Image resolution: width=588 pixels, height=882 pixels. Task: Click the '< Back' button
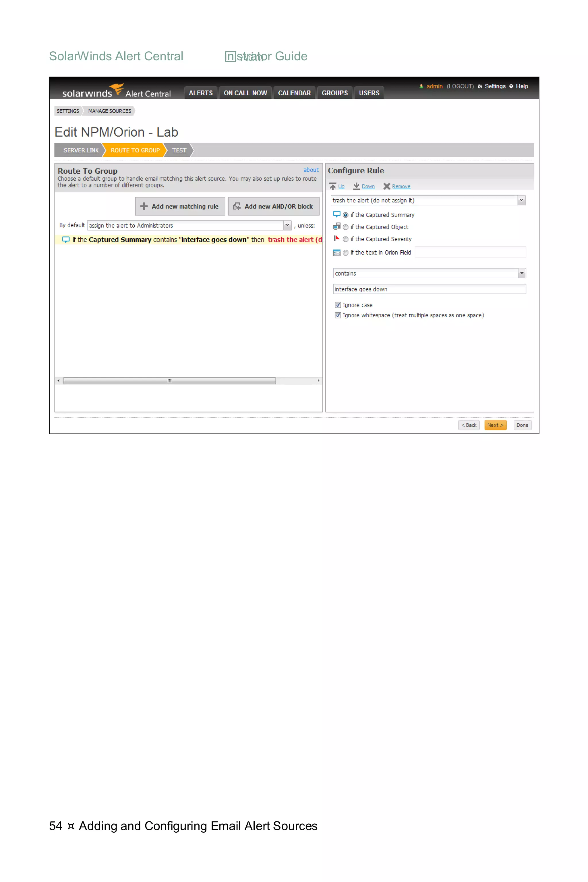[x=469, y=425]
